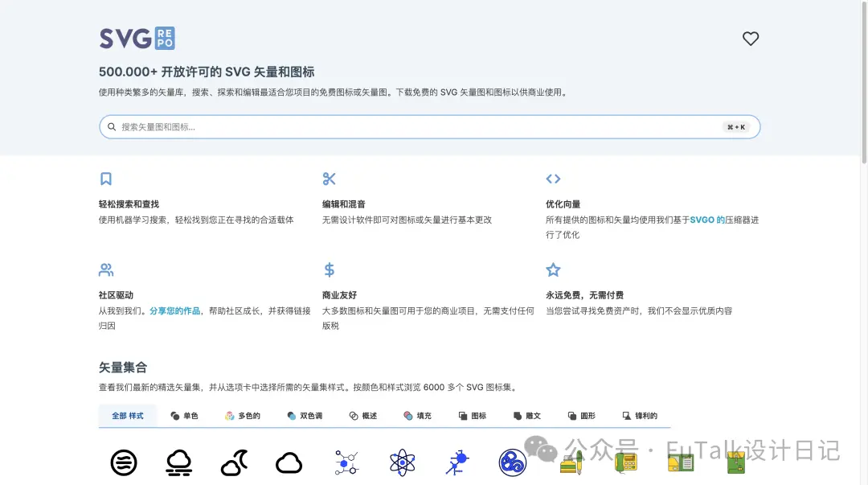
Task: Click the people icon above 社区驱动
Action: [106, 270]
